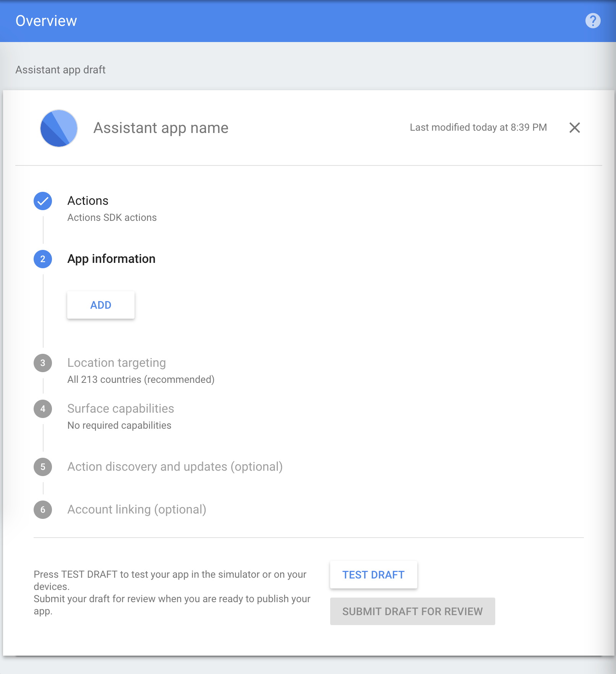Click 'Last modified today at 8:39 PM'
Image resolution: width=616 pixels, height=674 pixels.
tap(478, 128)
